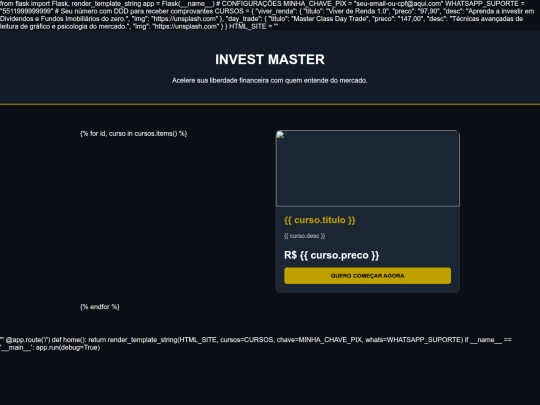Select the INVEST MASTER heading
Viewport: 540px width, 405px height.
[x=270, y=59]
